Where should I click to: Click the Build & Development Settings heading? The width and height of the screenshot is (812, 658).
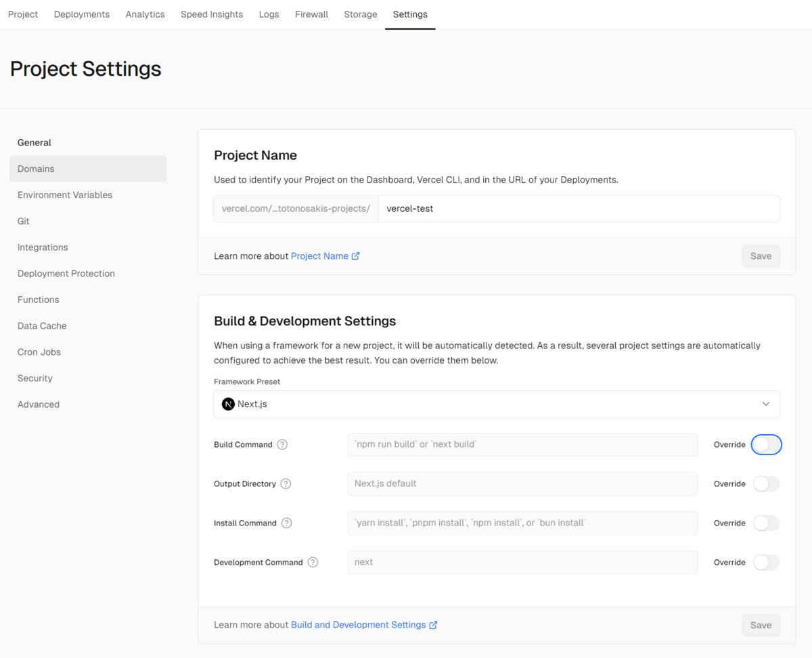(x=305, y=321)
